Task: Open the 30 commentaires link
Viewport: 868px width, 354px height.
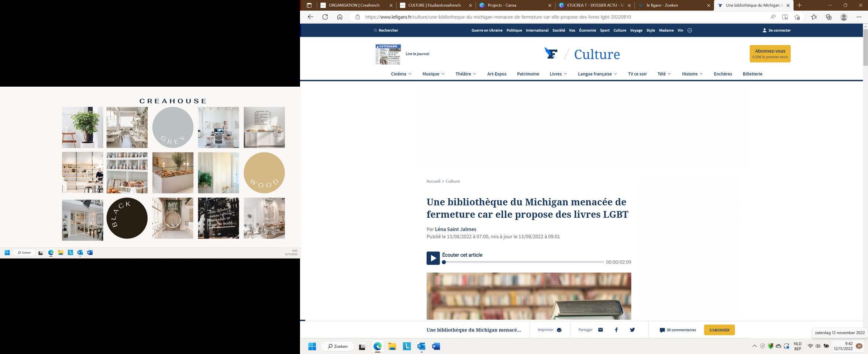Action: click(678, 330)
